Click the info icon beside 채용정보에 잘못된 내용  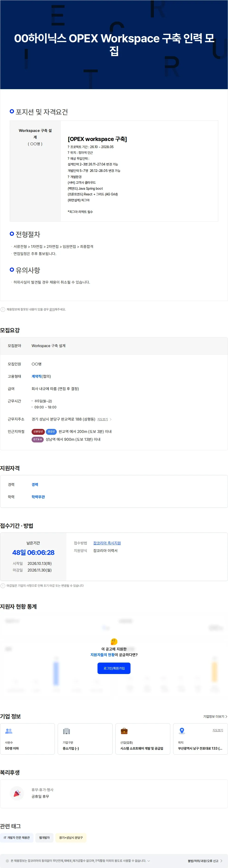(3, 309)
